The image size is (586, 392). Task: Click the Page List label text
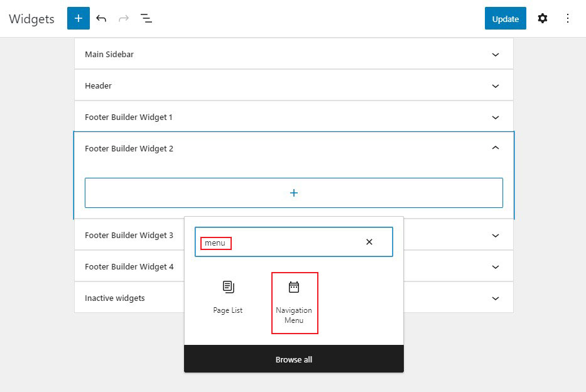227,310
